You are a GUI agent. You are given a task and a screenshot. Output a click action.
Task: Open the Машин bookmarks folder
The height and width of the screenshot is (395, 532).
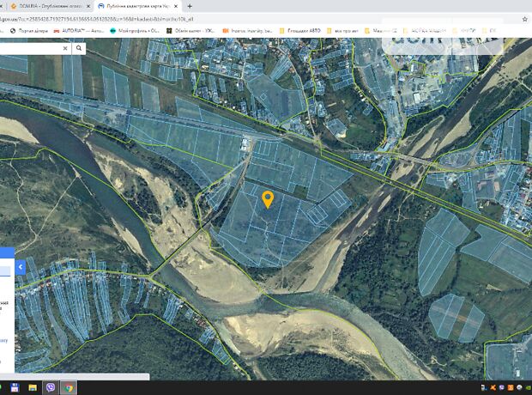381,31
